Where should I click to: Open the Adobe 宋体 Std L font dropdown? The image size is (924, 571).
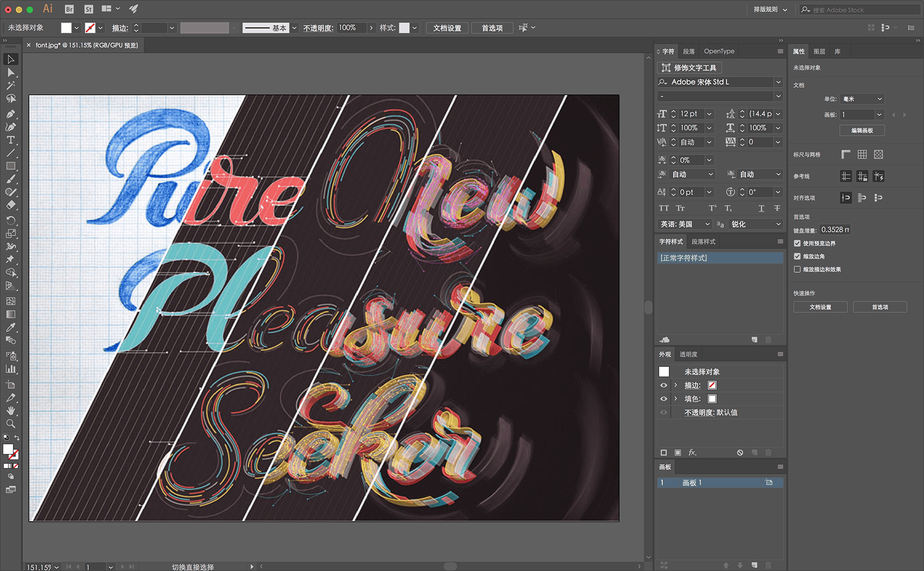(x=778, y=82)
